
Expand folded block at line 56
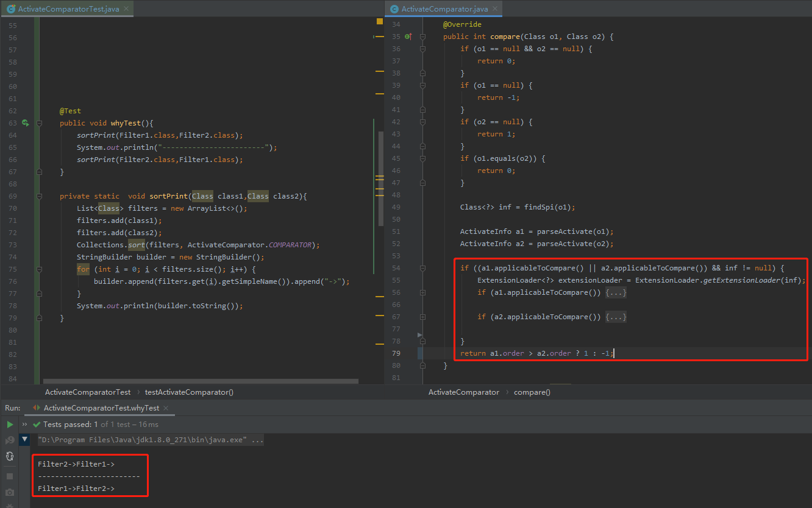[x=422, y=293]
